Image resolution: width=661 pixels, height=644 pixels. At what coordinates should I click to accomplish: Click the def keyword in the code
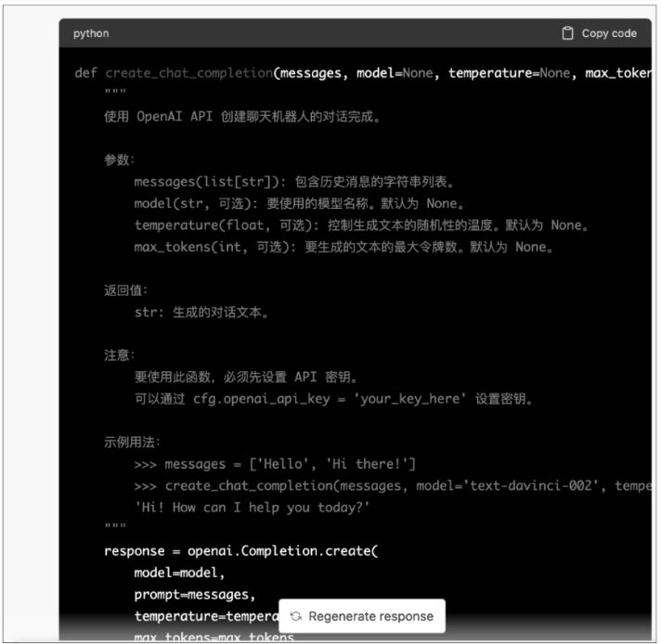tap(85, 73)
